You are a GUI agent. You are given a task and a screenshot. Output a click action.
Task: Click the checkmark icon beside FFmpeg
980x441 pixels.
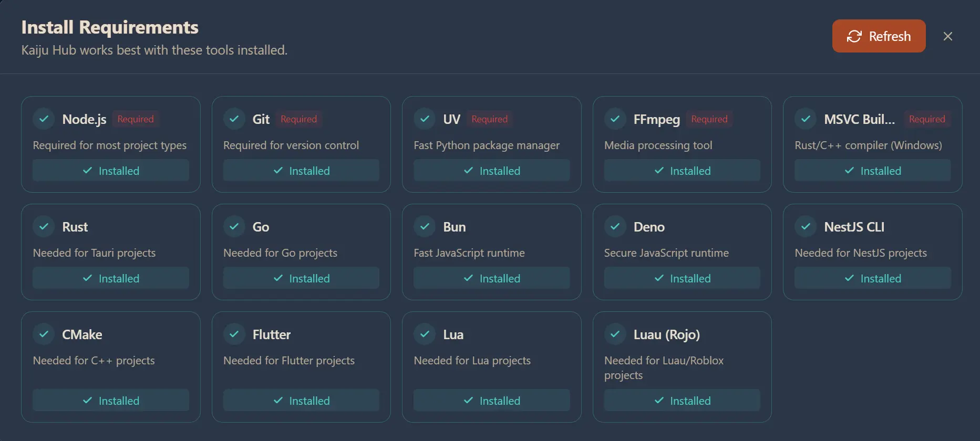pyautogui.click(x=615, y=119)
